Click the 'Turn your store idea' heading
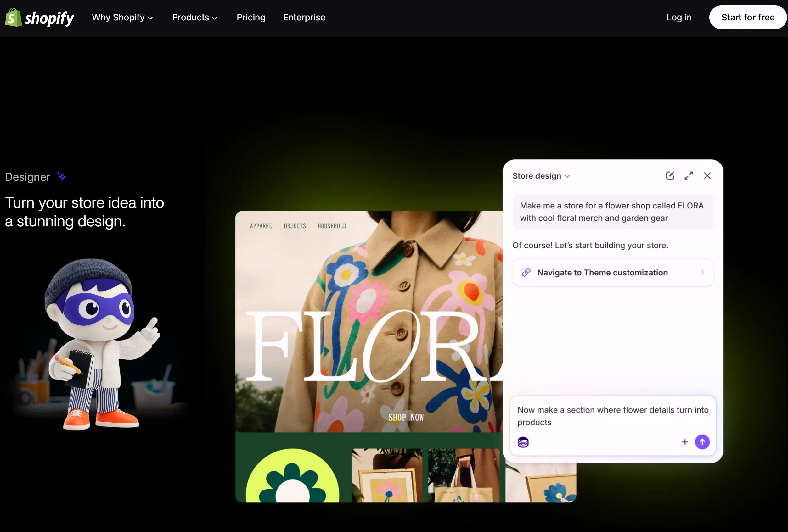 [84, 212]
